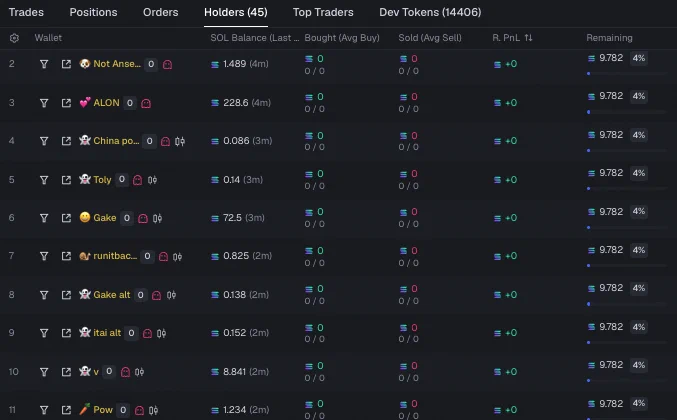Screen dimensions: 677x420
Task: Filter by v wallet funnel icon
Action: pos(44,372)
